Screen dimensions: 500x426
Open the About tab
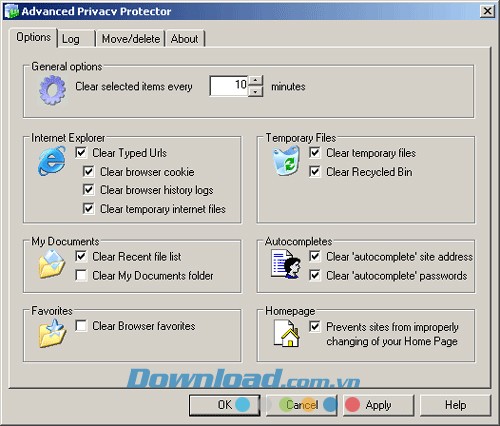coord(185,39)
